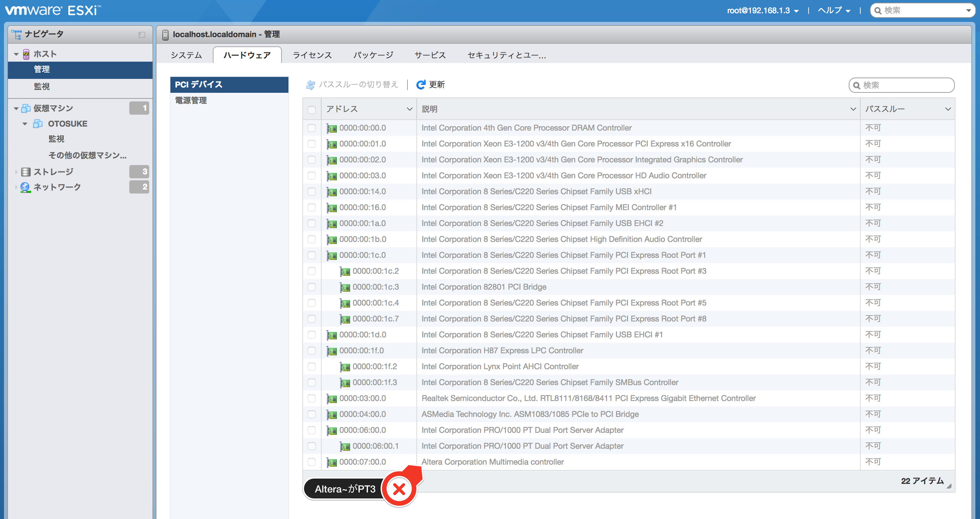Click the Network (ネットワーク) globe icon
This screenshot has height=519, width=980.
[26, 187]
